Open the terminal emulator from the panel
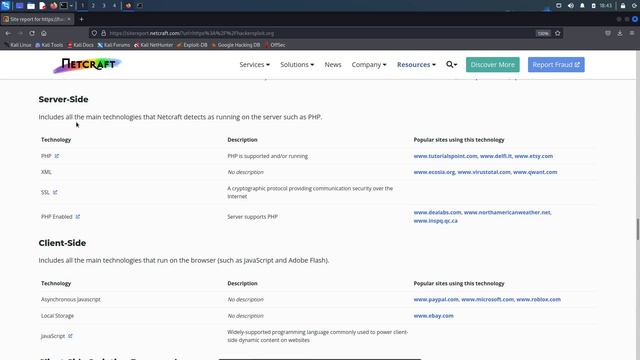Image resolution: width=640 pixels, height=360 pixels. 64,6
